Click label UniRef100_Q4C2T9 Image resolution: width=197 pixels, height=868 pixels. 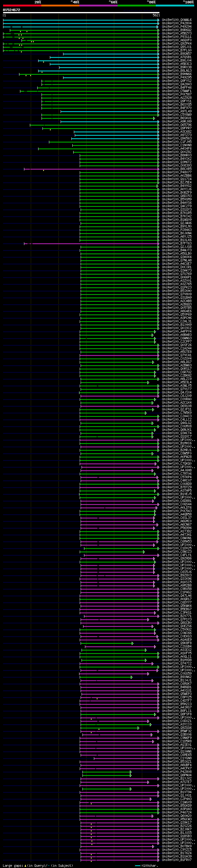(x=176, y=206)
